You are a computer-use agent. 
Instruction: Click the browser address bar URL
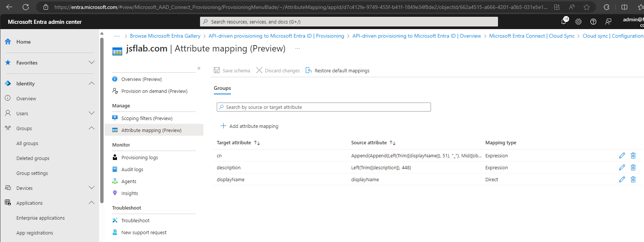301,7
